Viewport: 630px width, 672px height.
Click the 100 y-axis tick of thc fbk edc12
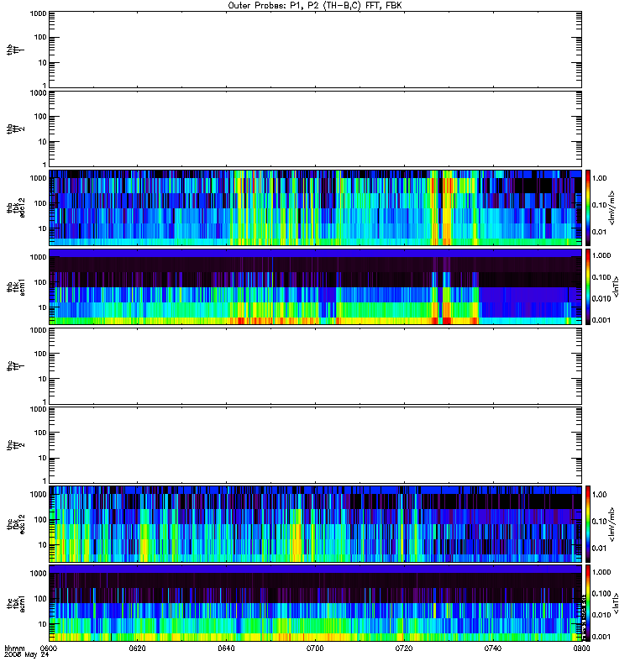(40, 520)
